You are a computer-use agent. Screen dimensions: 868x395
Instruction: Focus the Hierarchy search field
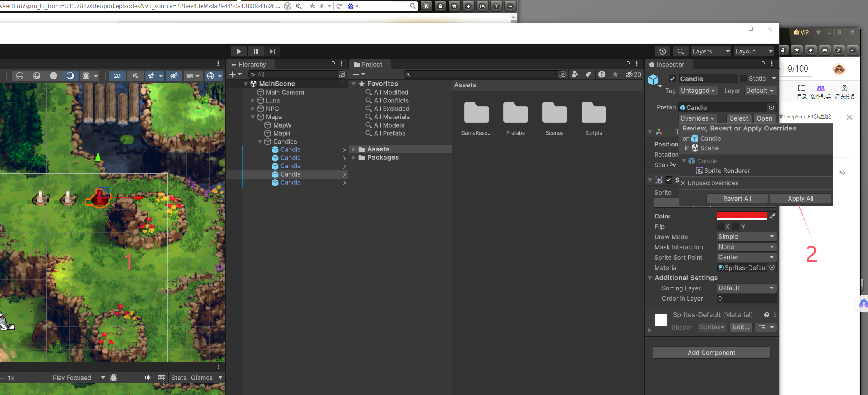tap(293, 74)
